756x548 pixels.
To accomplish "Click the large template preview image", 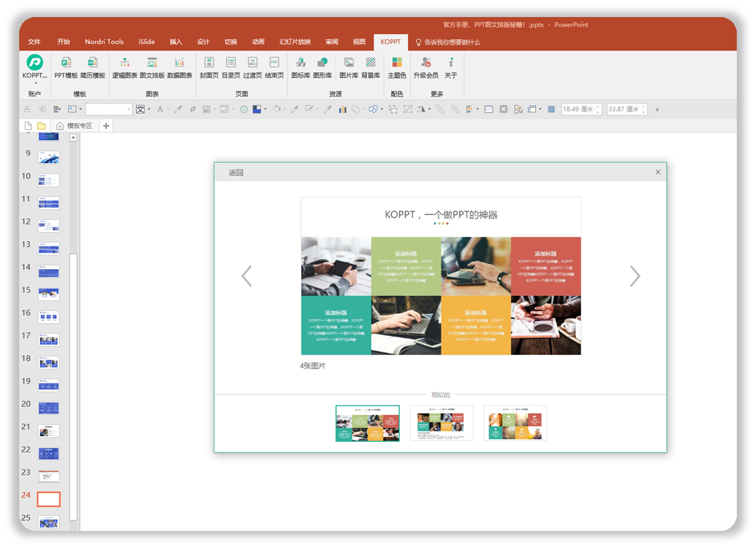I will click(x=441, y=276).
